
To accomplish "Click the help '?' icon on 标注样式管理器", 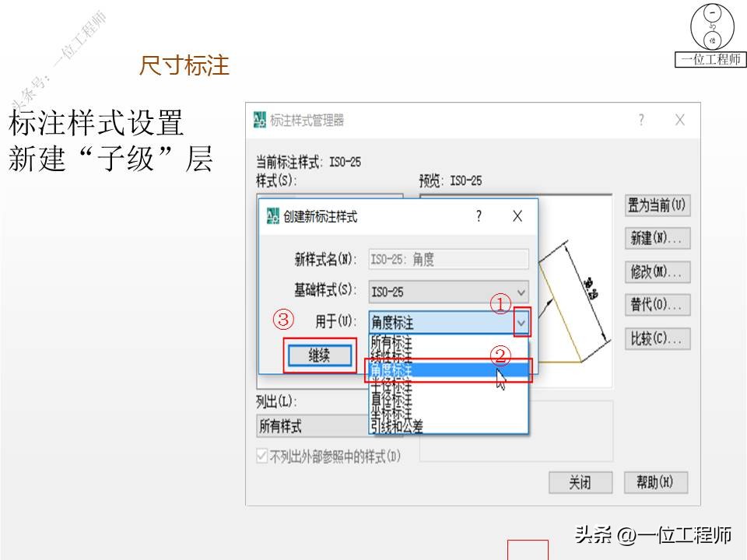I will 640,120.
